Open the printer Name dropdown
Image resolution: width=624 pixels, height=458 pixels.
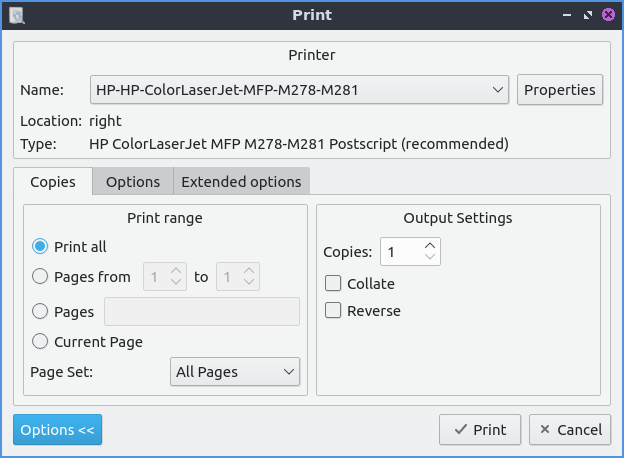point(300,90)
